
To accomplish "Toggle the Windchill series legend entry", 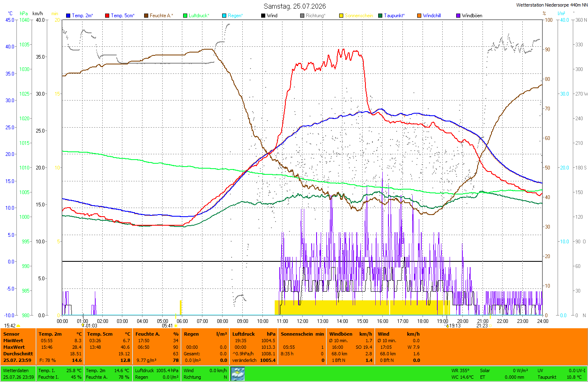I will click(429, 16).
